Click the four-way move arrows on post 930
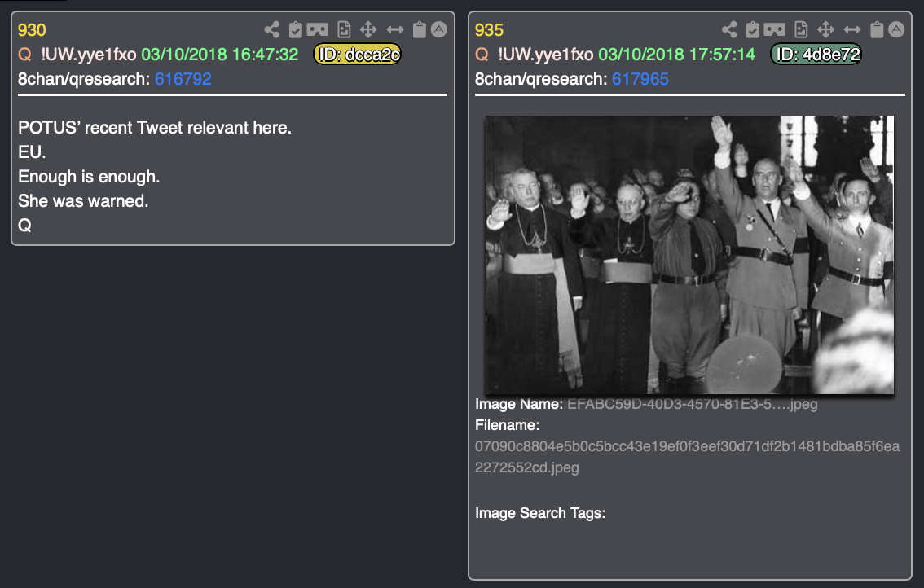 pyautogui.click(x=368, y=29)
